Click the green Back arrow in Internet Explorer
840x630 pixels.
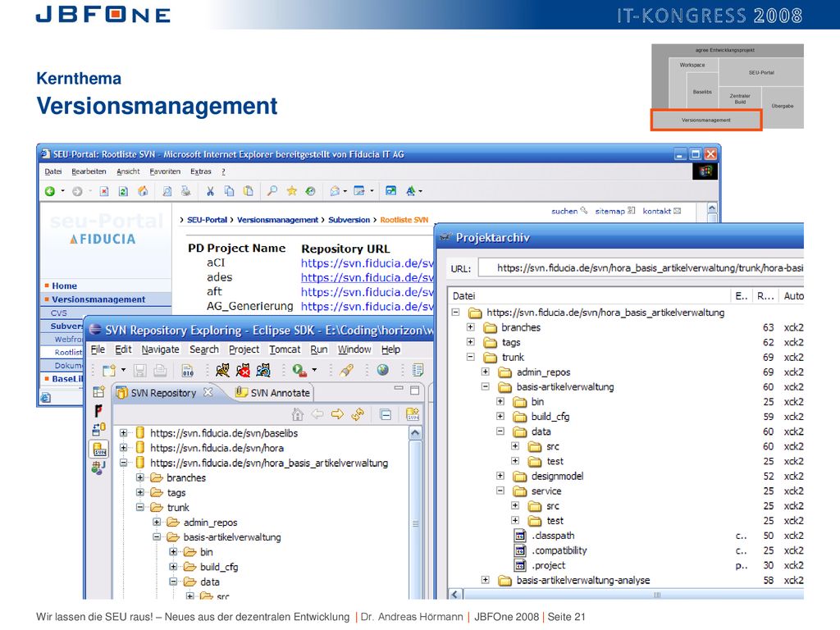coord(50,191)
